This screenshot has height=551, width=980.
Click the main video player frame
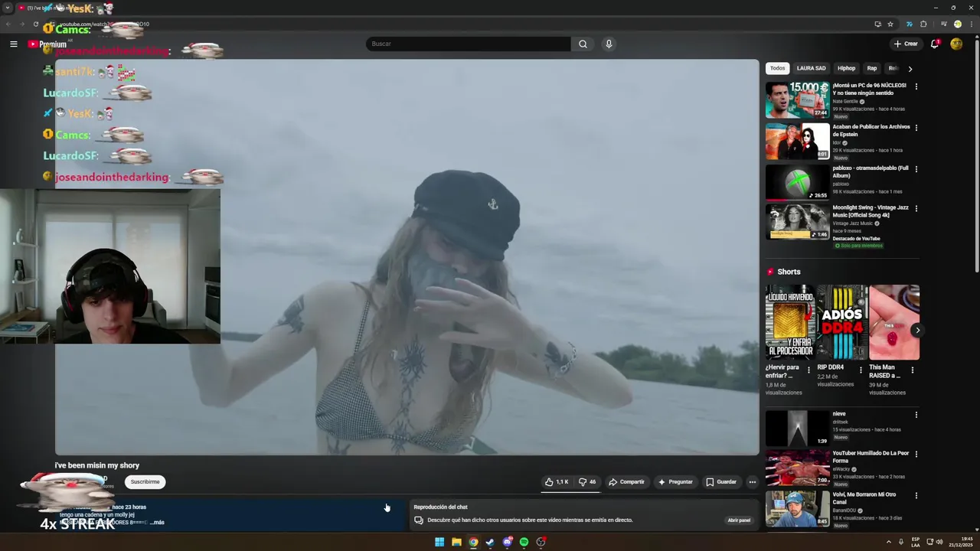click(407, 257)
